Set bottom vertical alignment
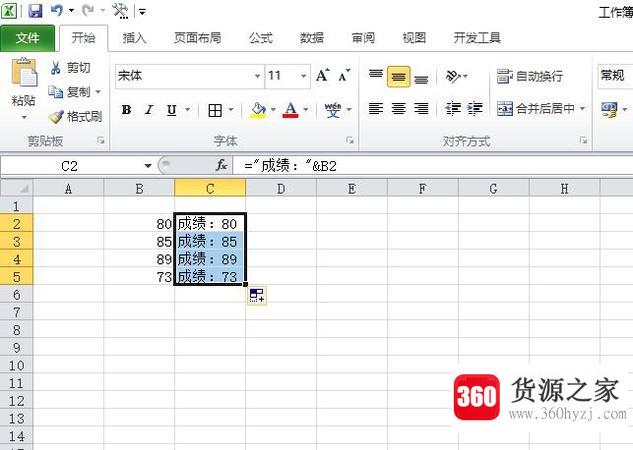This screenshot has height=450, width=633. point(421,77)
